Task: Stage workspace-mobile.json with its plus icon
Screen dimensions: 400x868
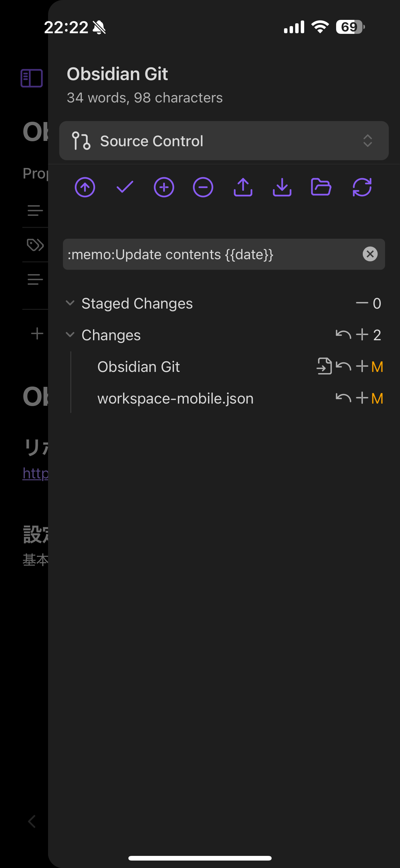Action: (362, 398)
